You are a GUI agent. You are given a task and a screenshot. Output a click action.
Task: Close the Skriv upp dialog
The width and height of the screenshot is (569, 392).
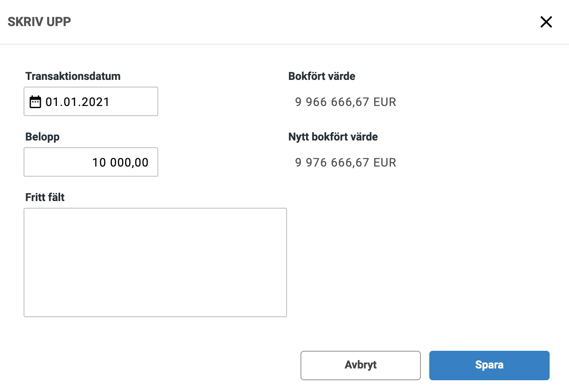point(546,22)
